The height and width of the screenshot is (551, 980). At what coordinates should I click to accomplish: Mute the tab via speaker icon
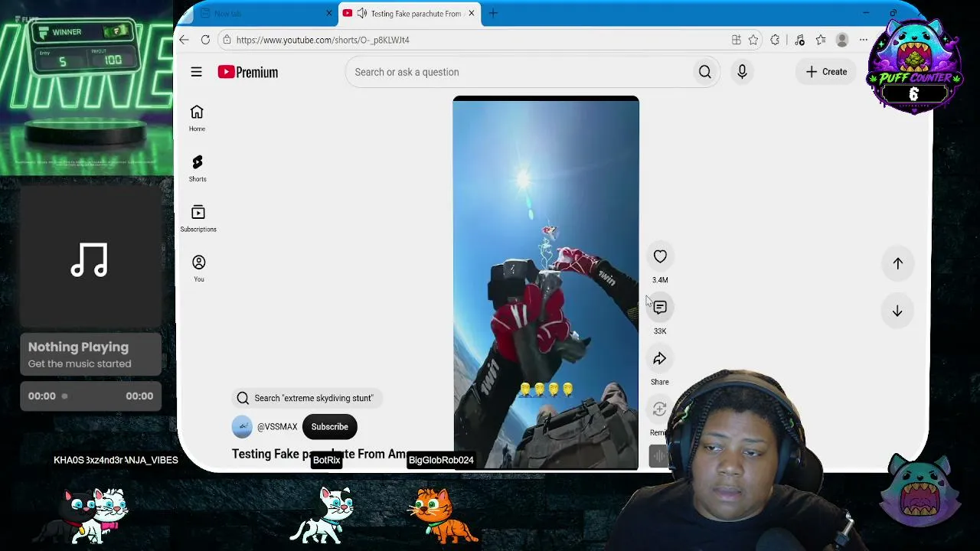pos(362,13)
